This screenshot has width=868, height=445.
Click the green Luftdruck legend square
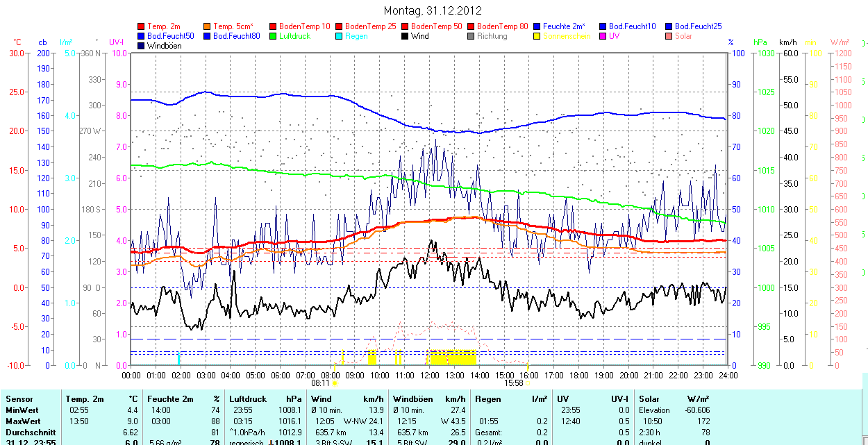coord(274,36)
